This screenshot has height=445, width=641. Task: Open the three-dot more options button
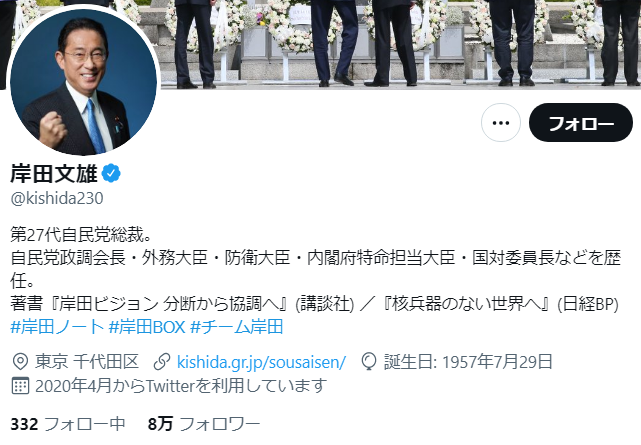[501, 123]
